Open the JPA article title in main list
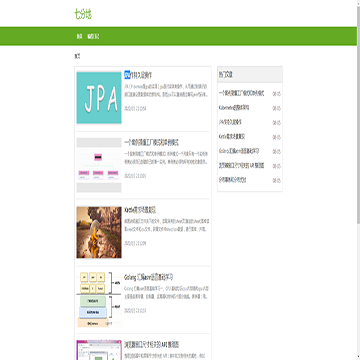Viewport: 360px width, 360px height. coord(138,75)
